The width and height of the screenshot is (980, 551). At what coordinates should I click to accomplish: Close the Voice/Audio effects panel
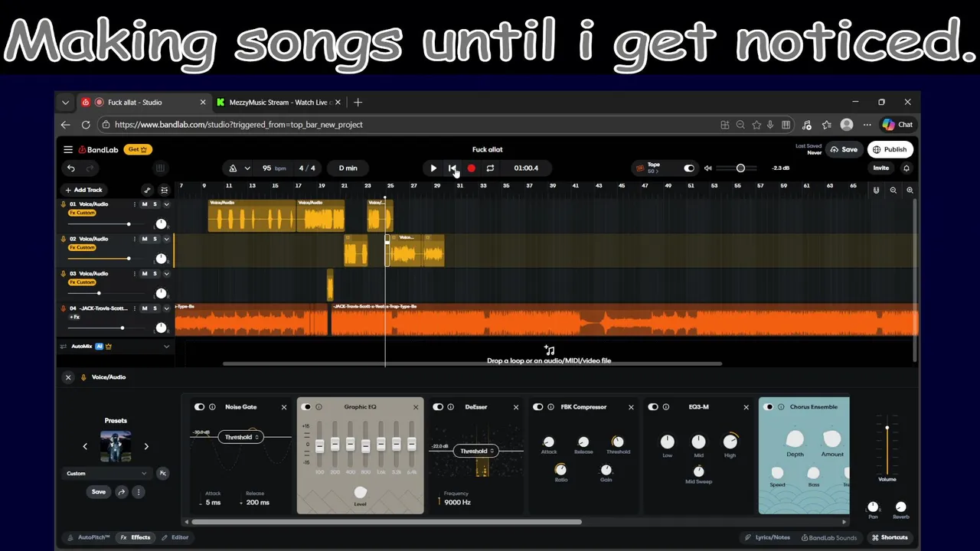(68, 377)
